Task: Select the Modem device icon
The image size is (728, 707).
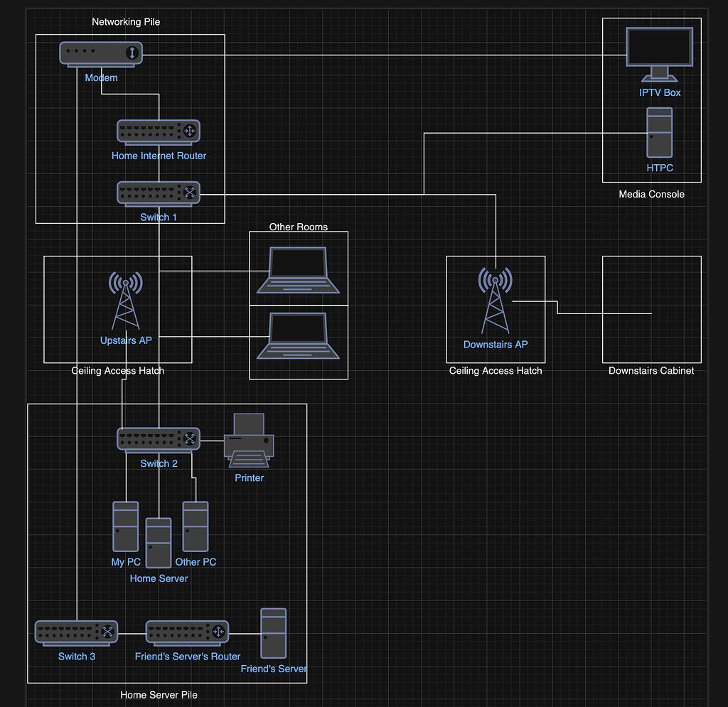Action: click(101, 54)
